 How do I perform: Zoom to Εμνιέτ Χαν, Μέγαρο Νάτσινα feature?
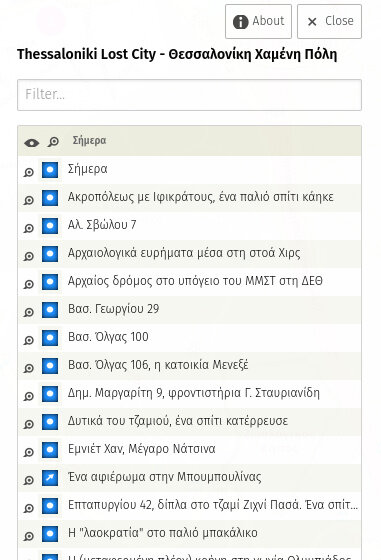29,452
